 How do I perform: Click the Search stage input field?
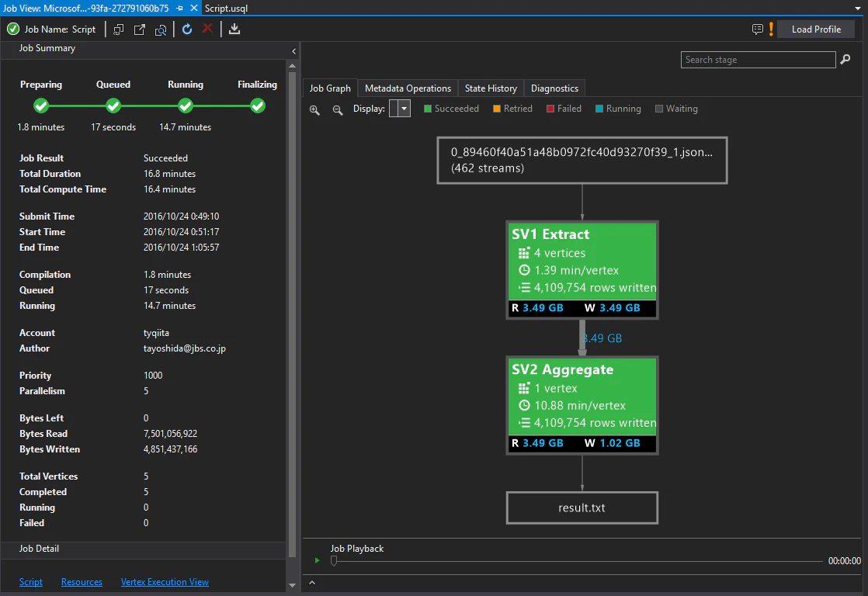[x=758, y=60]
